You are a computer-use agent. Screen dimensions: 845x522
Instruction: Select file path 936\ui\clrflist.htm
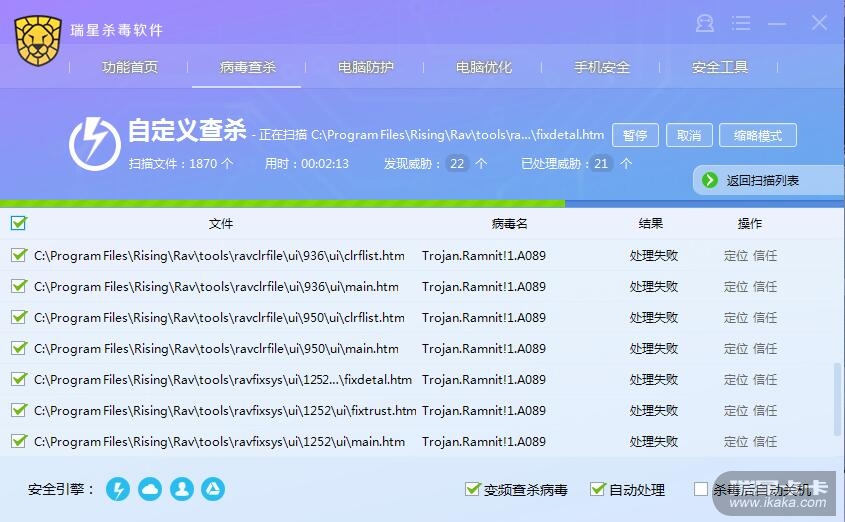[219, 255]
